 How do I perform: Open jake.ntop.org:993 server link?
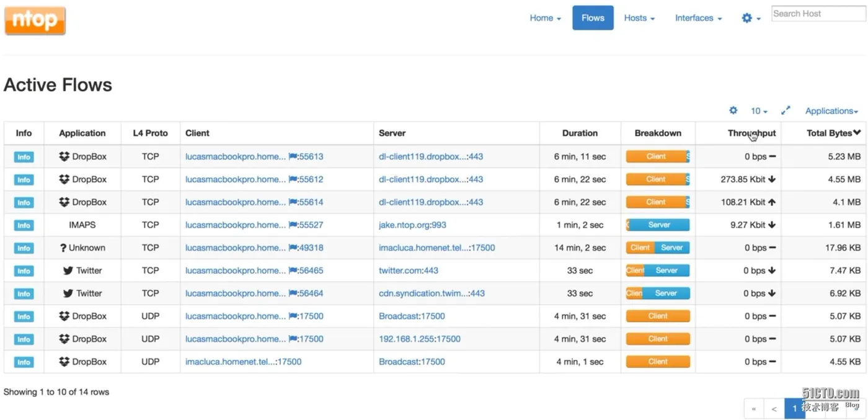coord(412,225)
